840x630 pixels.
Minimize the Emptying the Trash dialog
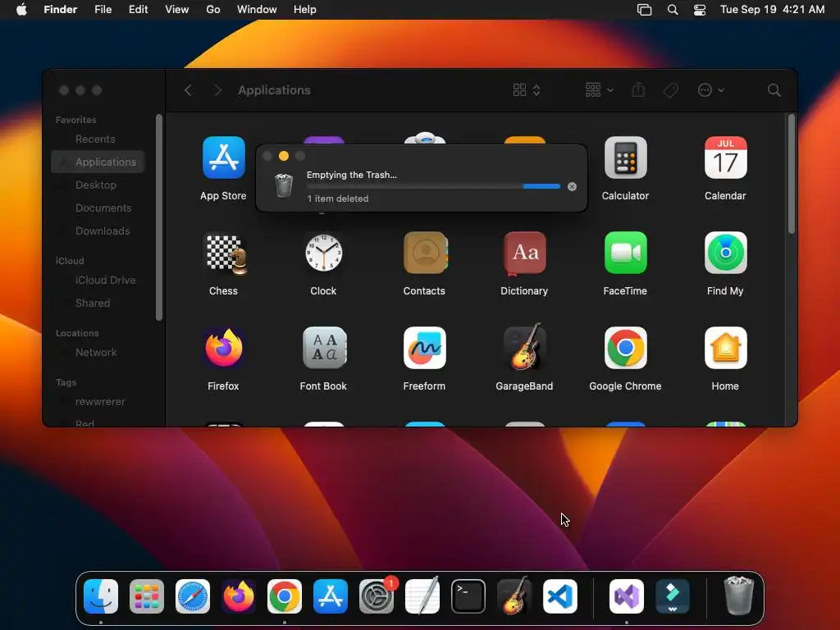284,156
